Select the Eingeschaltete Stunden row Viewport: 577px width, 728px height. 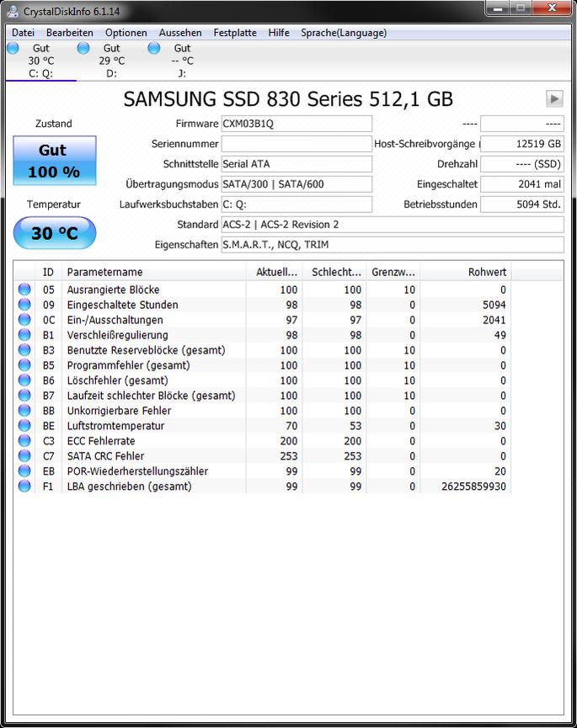263,305
